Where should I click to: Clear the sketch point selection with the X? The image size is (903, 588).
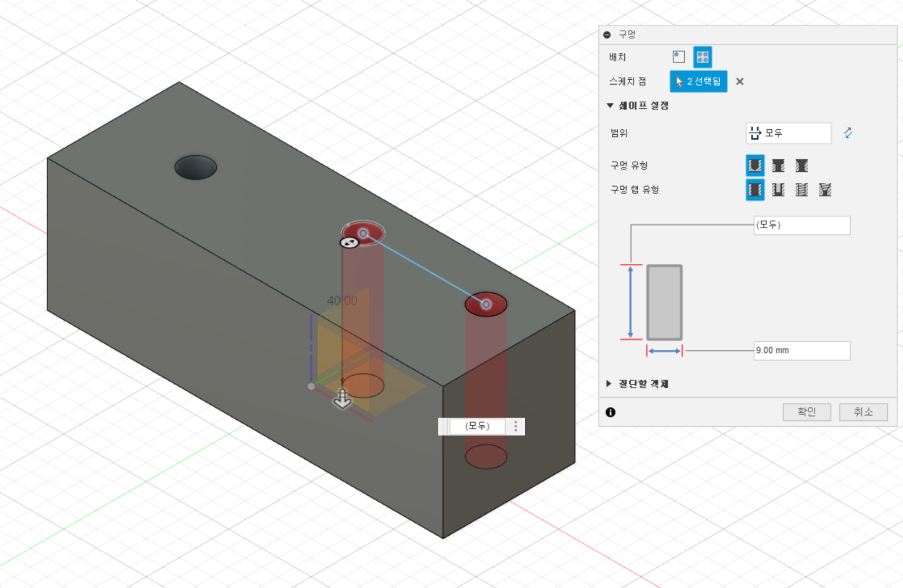(x=740, y=81)
